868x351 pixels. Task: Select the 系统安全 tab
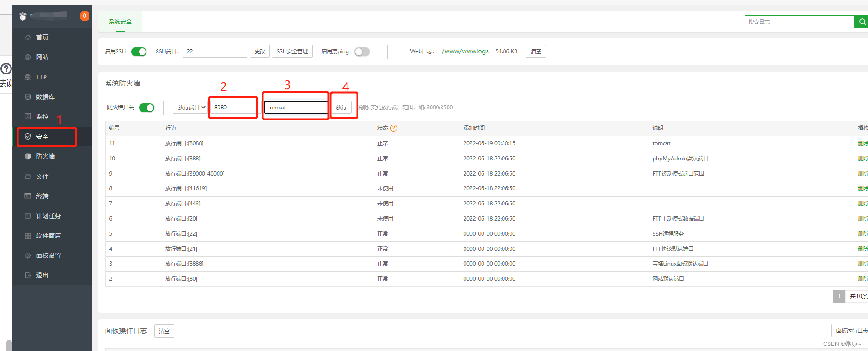(x=120, y=22)
